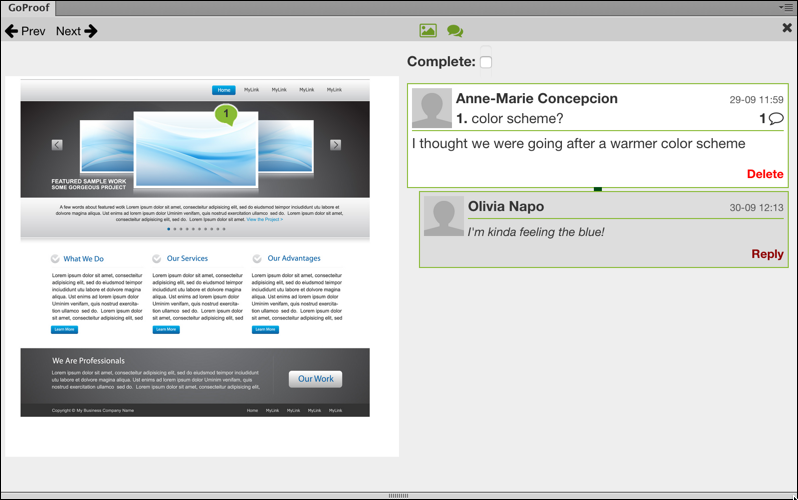Select the GoProof panel tab
This screenshot has width=798, height=500.
pos(28,8)
